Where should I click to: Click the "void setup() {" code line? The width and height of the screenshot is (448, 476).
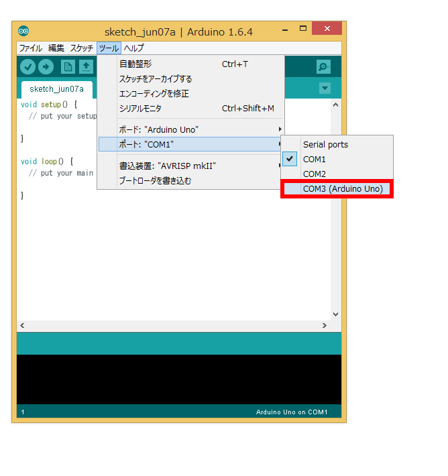[x=49, y=105]
